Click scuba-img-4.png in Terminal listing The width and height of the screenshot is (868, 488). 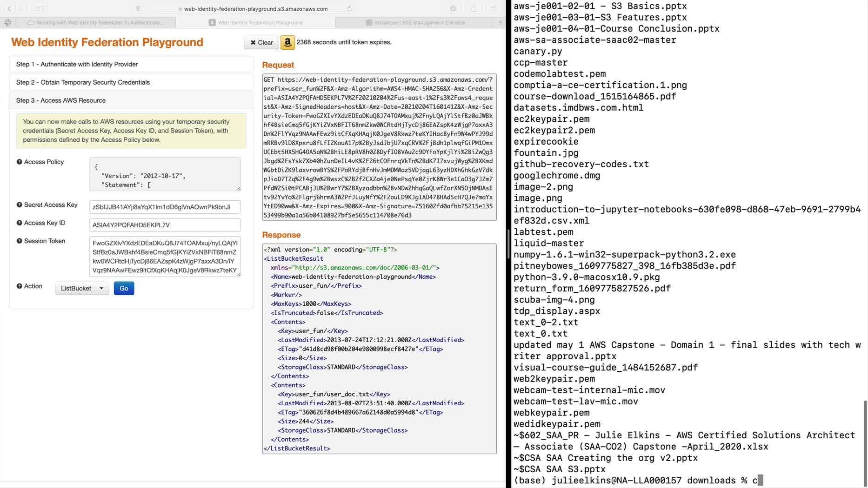(x=554, y=300)
